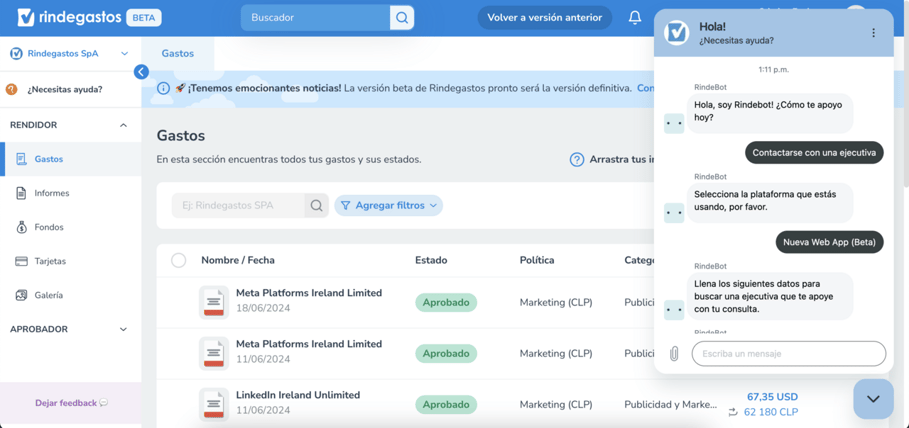Click Publicidad y Marke... category in LinkedIn row
Screen dimensions: 909x428
671,404
